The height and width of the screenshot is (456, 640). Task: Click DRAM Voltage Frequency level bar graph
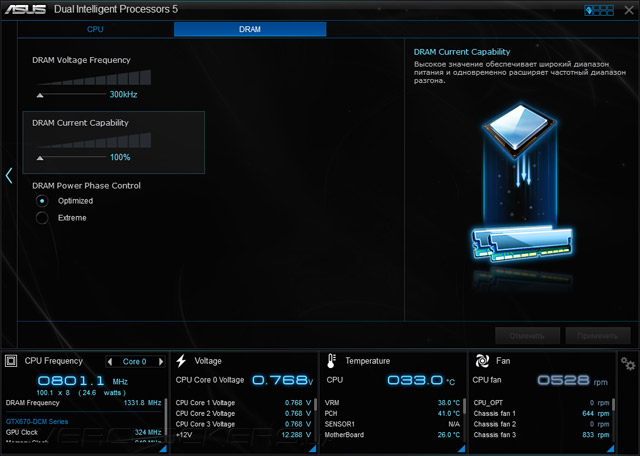coord(94,78)
